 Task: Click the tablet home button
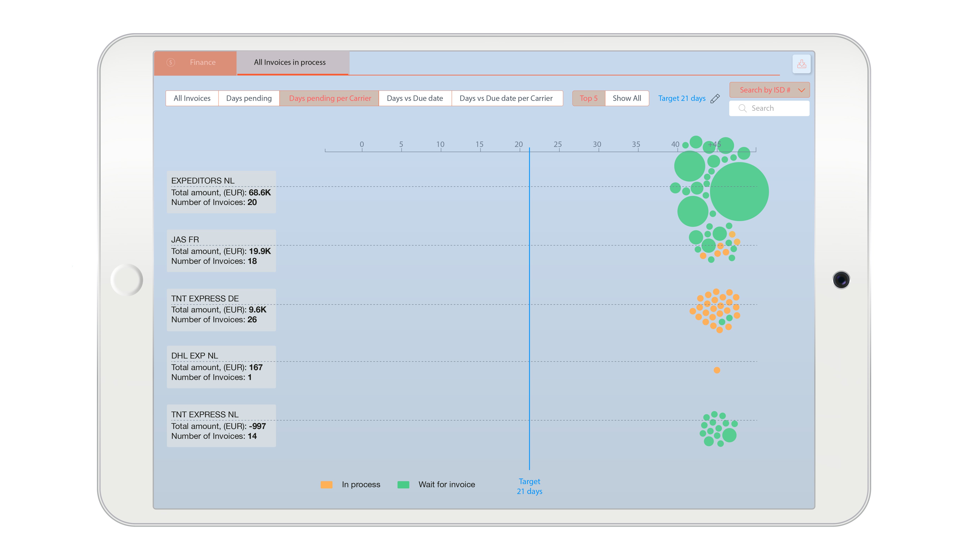coord(126,280)
